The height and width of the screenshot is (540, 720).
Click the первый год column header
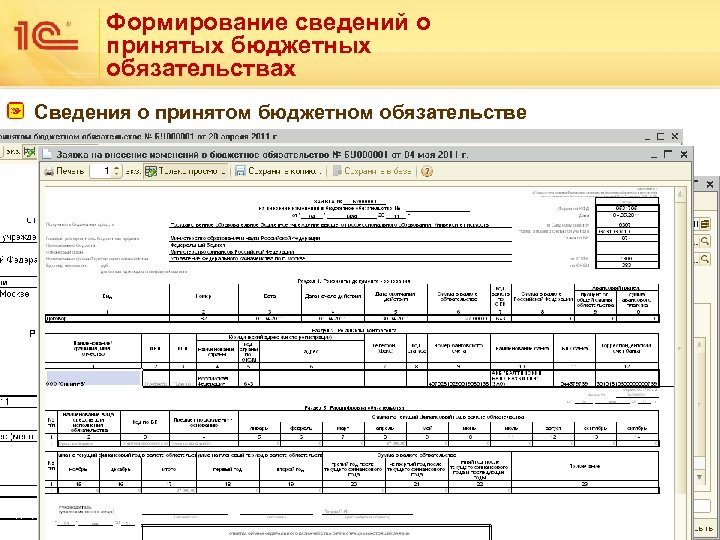[x=228, y=469]
